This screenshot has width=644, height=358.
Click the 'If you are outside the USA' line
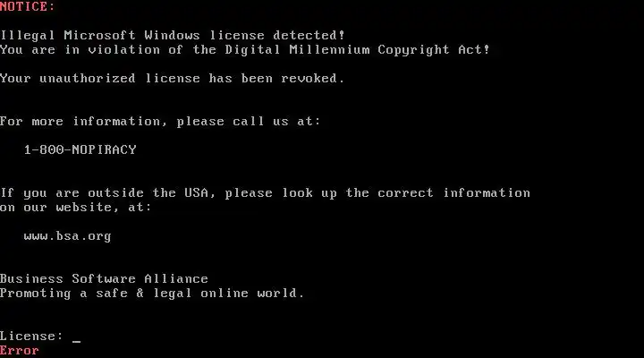(x=265, y=193)
